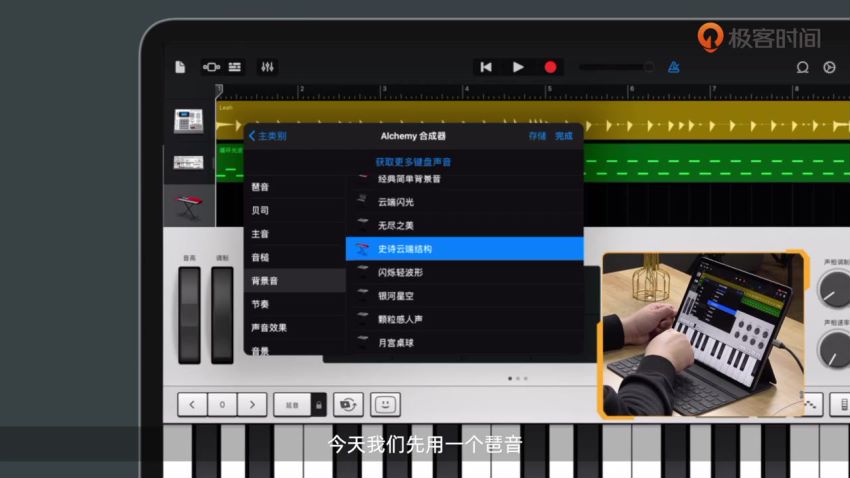Choose the 银河星空 preset
850x478 pixels.
(x=465, y=296)
